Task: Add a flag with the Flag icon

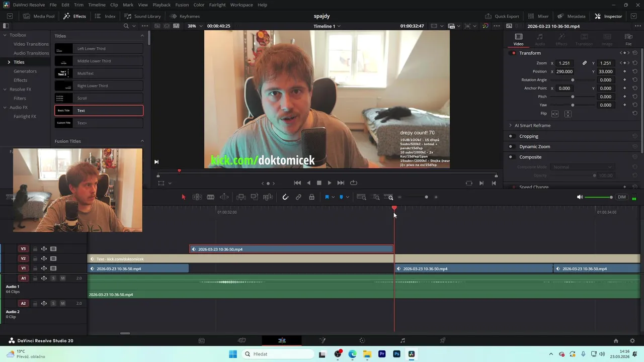Action: (x=327, y=197)
